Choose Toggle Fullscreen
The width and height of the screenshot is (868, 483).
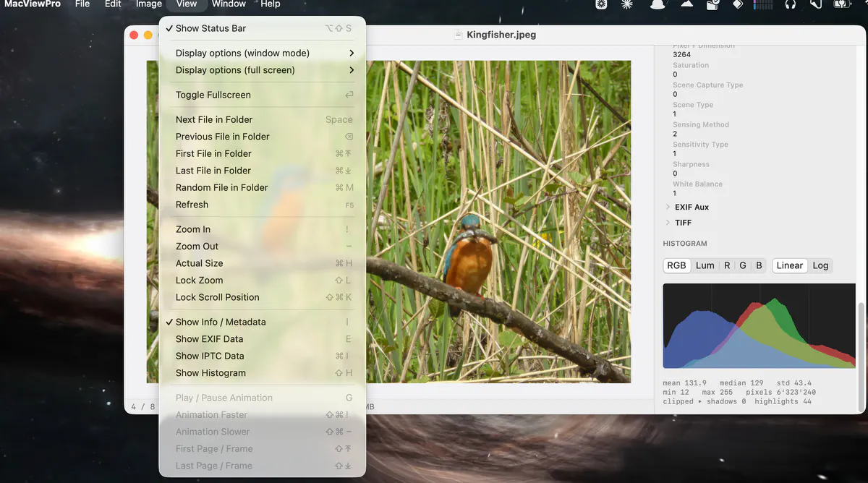(x=263, y=95)
